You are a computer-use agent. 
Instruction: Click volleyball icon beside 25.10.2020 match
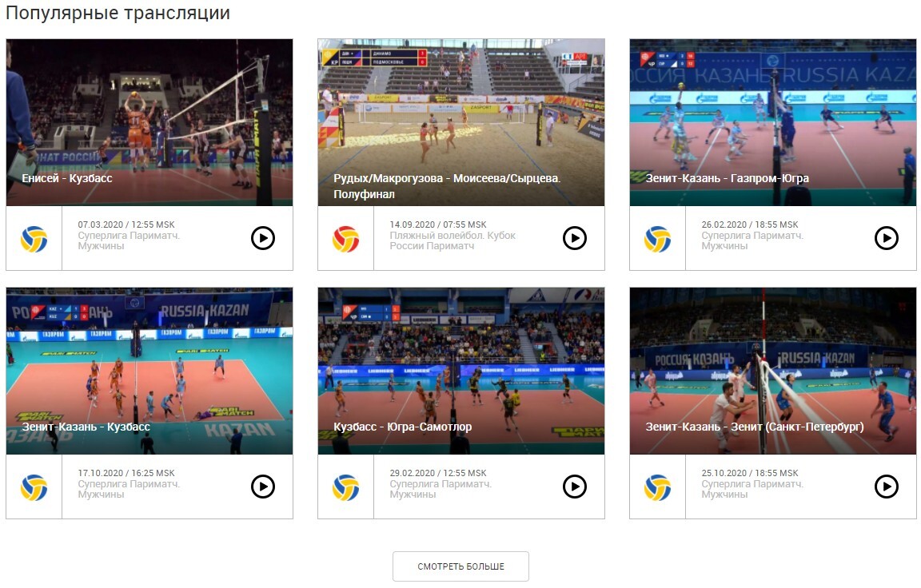657,487
